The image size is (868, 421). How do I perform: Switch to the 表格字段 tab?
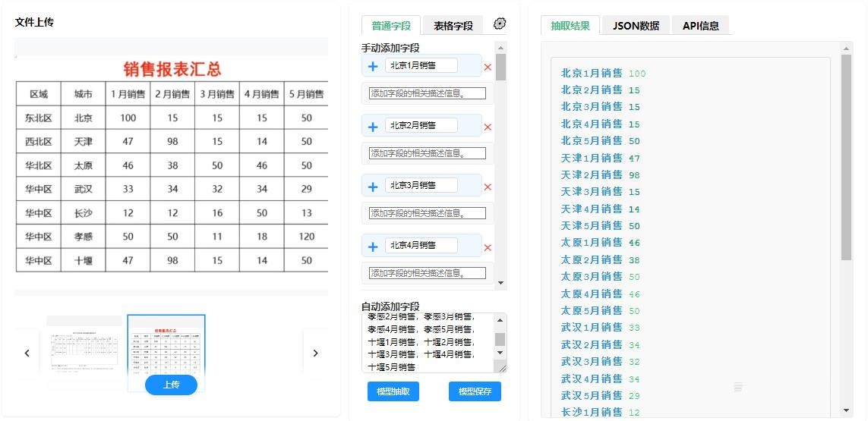tap(453, 26)
